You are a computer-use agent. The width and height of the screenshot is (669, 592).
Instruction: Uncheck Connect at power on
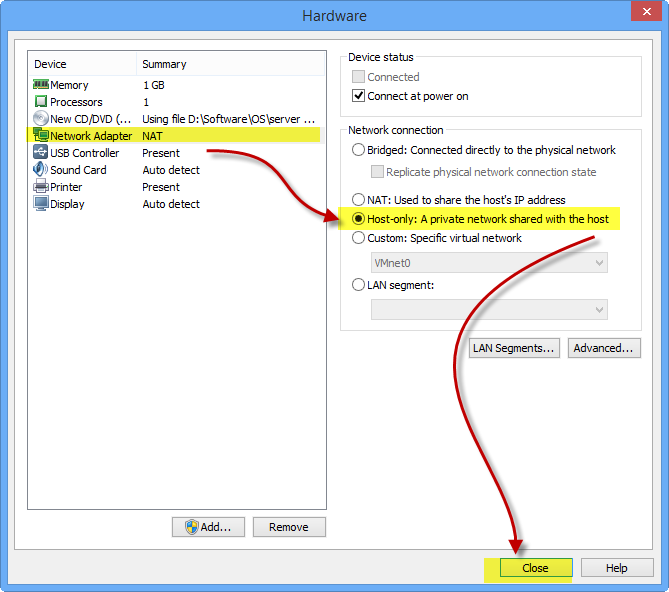tap(358, 96)
